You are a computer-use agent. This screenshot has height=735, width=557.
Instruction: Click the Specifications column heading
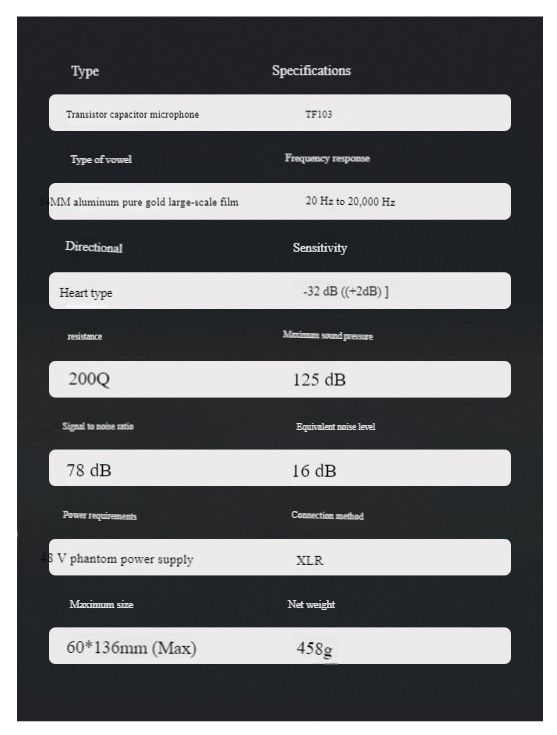311,70
